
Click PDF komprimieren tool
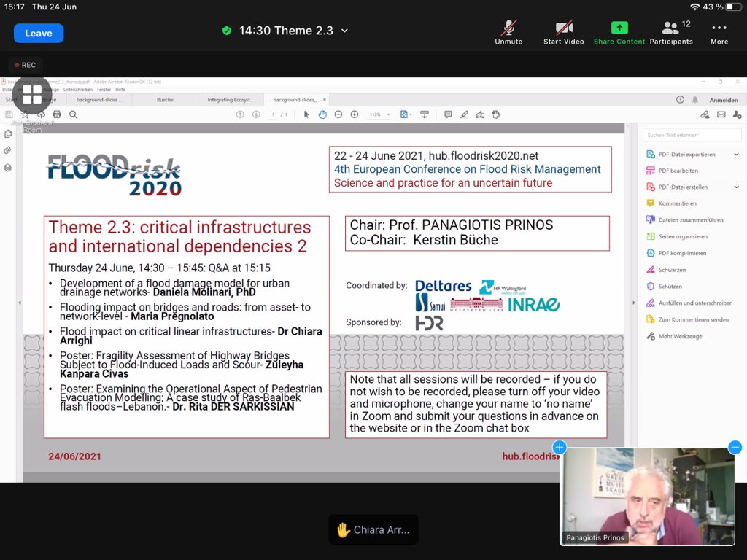[676, 253]
